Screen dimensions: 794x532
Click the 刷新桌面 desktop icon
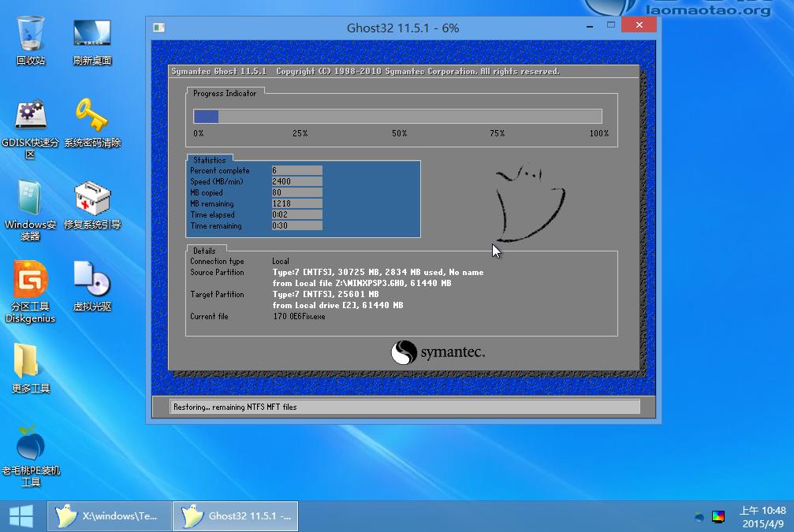click(92, 34)
